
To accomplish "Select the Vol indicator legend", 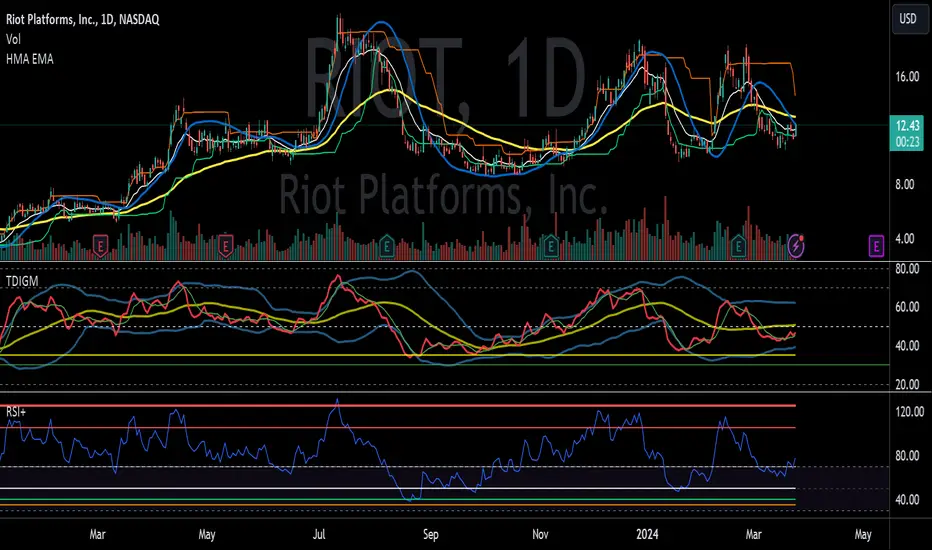I will [x=13, y=39].
